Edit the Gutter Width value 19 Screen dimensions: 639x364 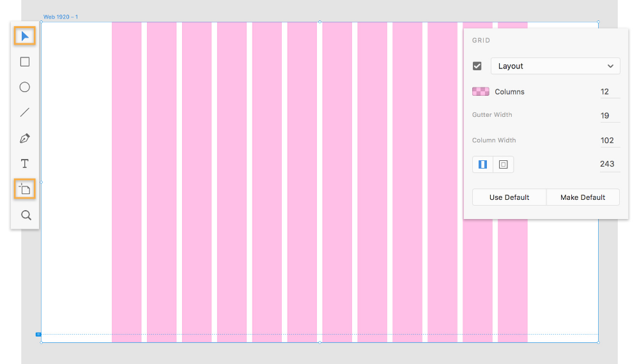coord(610,116)
